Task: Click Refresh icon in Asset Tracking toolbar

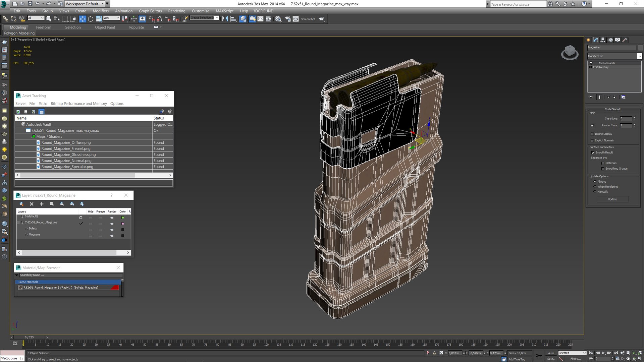Action: click(18, 112)
